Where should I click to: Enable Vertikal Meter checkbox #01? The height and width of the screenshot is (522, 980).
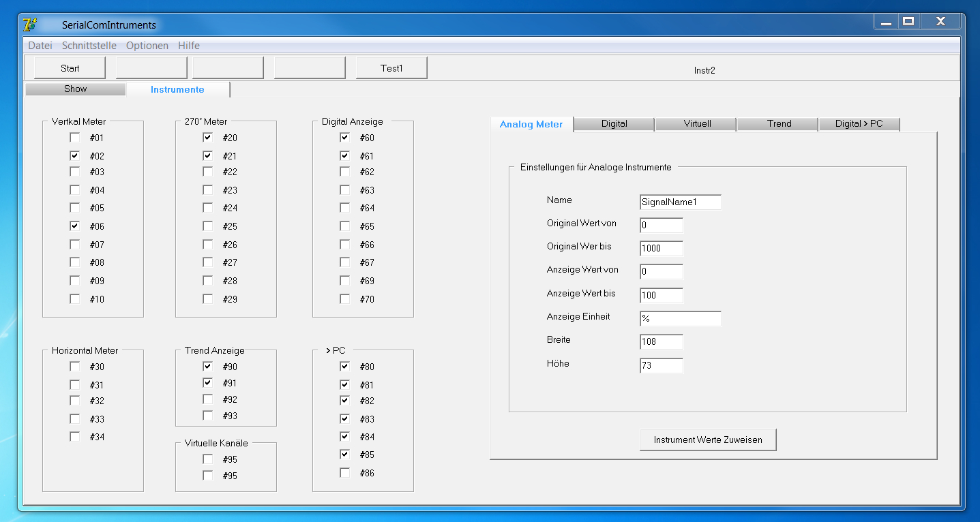74,138
